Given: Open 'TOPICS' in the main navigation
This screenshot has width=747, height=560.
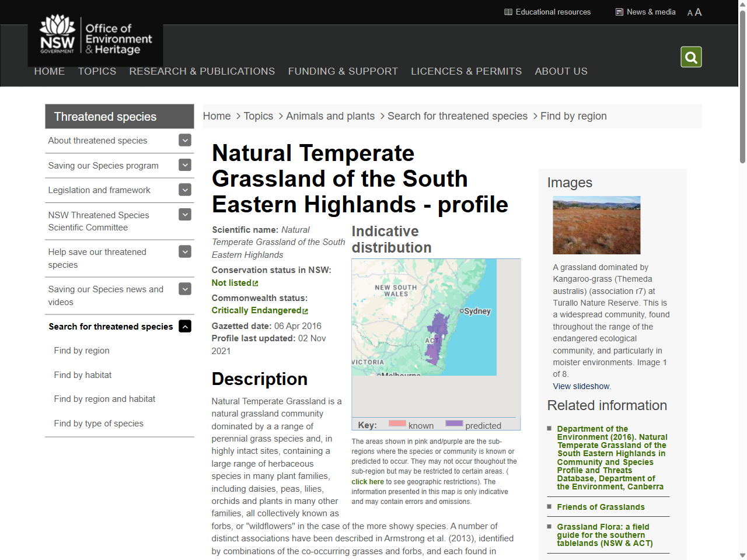Looking at the screenshot, I should point(97,71).
